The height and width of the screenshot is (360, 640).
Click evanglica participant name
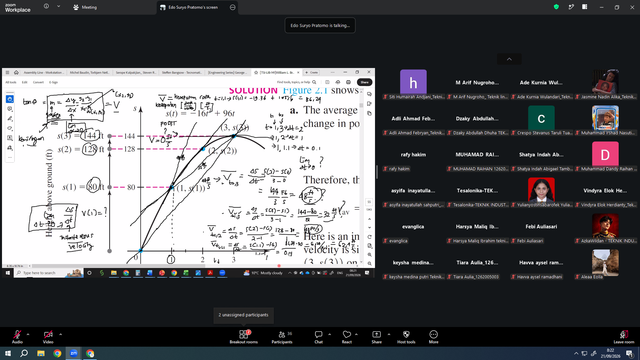[x=413, y=227]
